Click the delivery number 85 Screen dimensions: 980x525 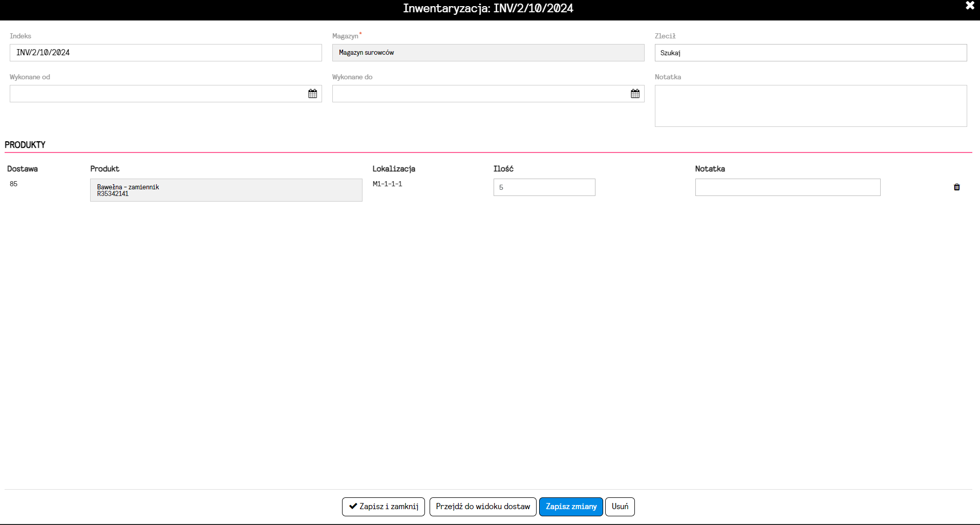click(x=14, y=184)
